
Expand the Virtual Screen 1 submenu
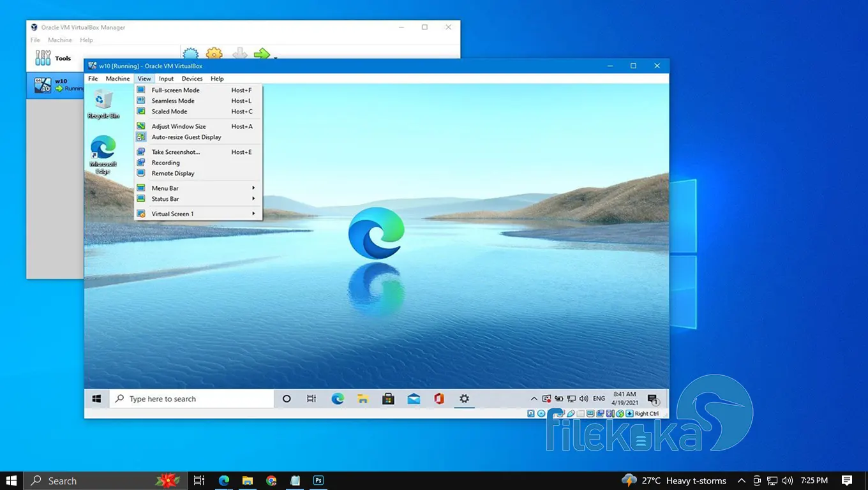[x=198, y=214]
